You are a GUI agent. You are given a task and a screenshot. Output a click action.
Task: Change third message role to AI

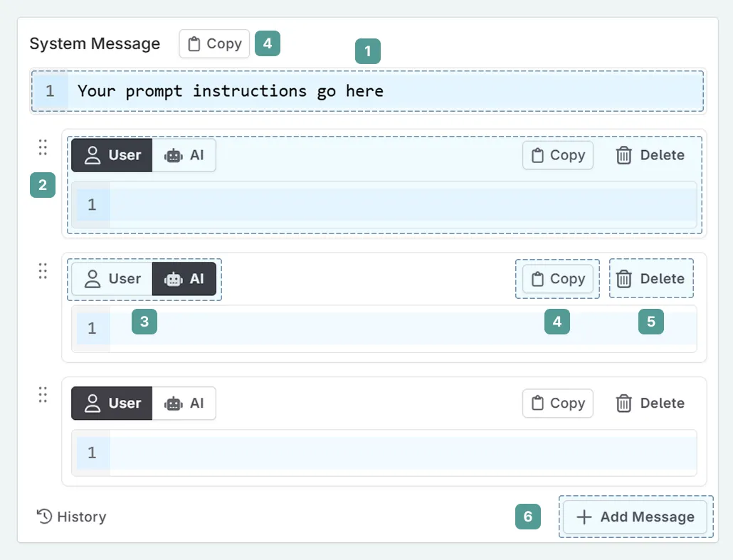(184, 403)
